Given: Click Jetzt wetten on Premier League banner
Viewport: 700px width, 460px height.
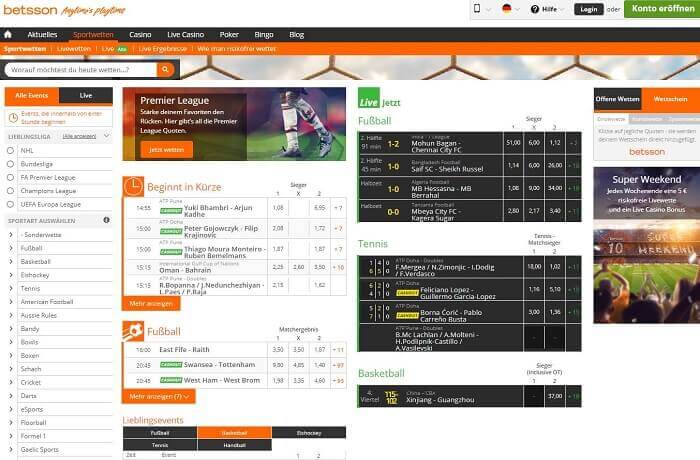Looking at the screenshot, I should (167, 150).
